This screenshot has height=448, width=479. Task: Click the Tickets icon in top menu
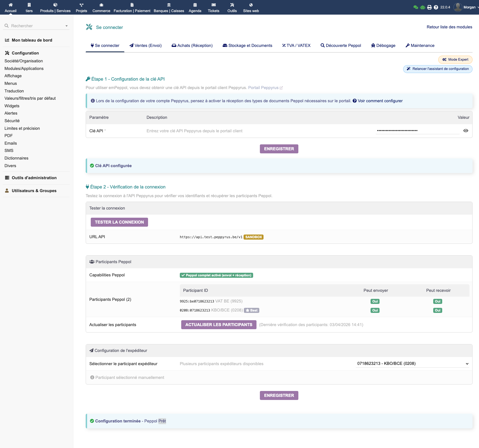[x=214, y=5]
